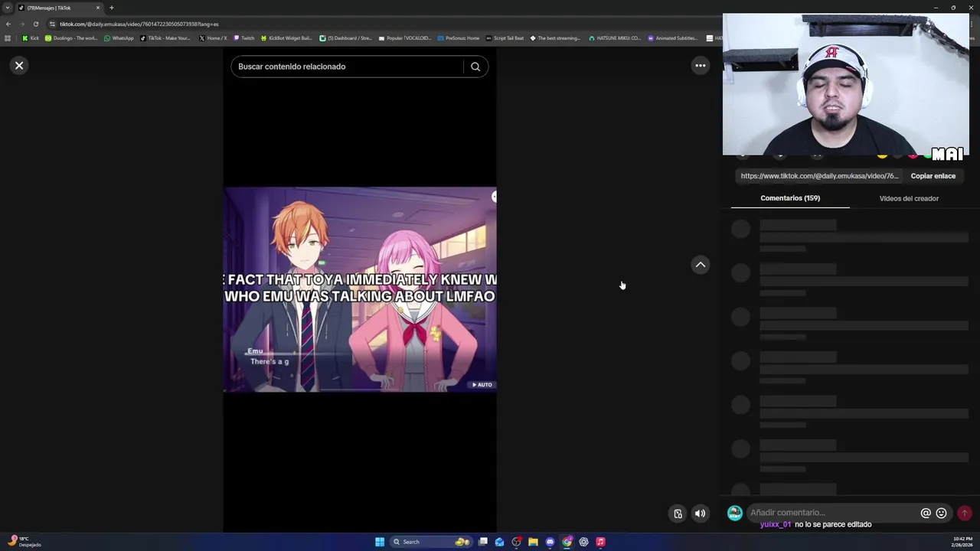Open the 'Duolingo' bookmark

pos(71,37)
